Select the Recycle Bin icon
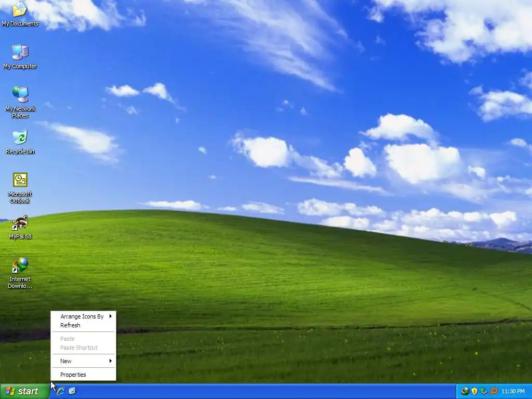This screenshot has width=532, height=399. click(20, 142)
